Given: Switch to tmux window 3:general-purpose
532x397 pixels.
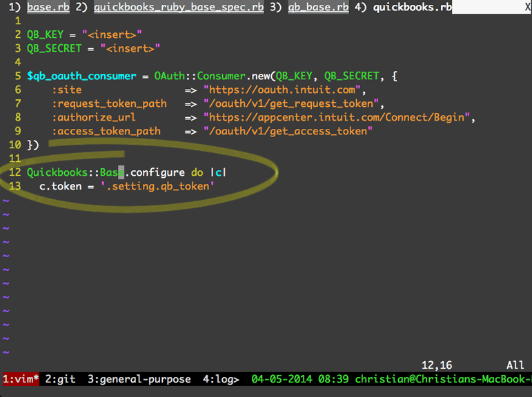Looking at the screenshot, I should pos(139,378).
